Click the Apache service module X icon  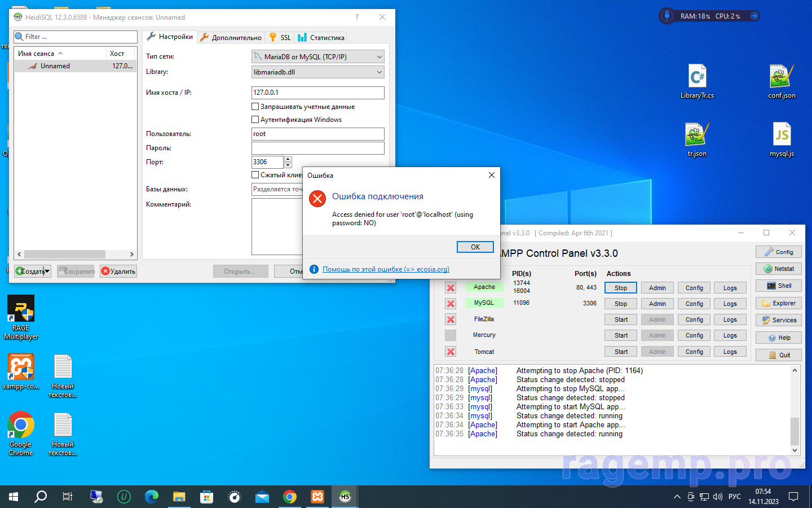coord(451,287)
